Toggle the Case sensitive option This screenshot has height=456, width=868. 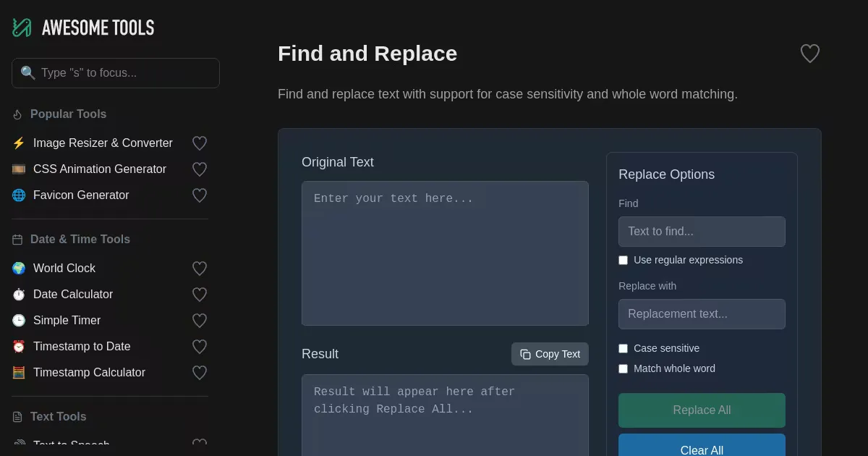point(623,348)
